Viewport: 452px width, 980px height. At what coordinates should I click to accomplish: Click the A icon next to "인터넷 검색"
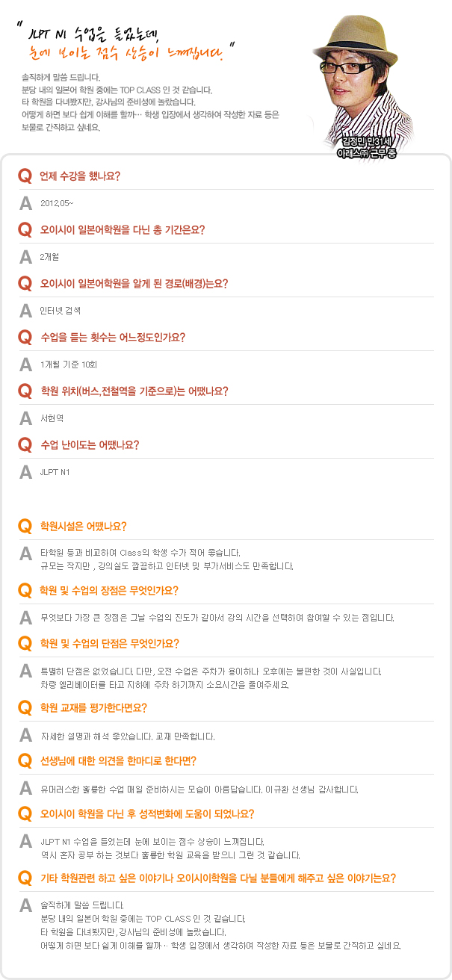pos(25,310)
